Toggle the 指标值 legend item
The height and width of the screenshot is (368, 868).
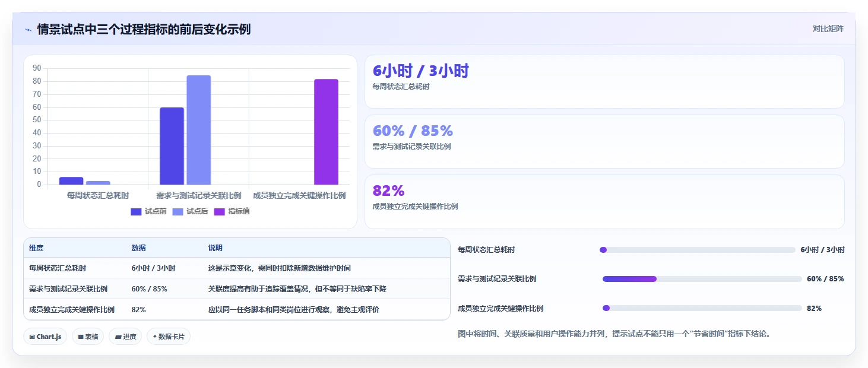click(232, 211)
